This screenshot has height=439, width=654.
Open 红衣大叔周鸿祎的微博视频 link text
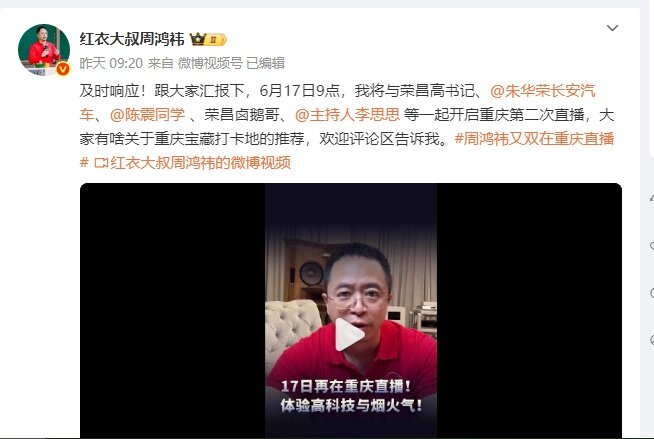tap(201, 163)
